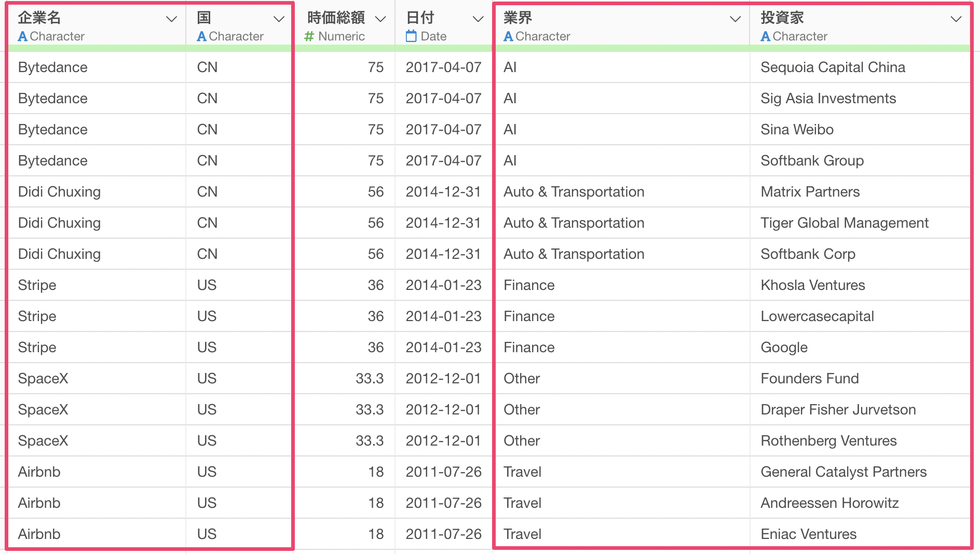Click the calendar Date icon under 日付
This screenshot has height=554, width=980.
[411, 36]
